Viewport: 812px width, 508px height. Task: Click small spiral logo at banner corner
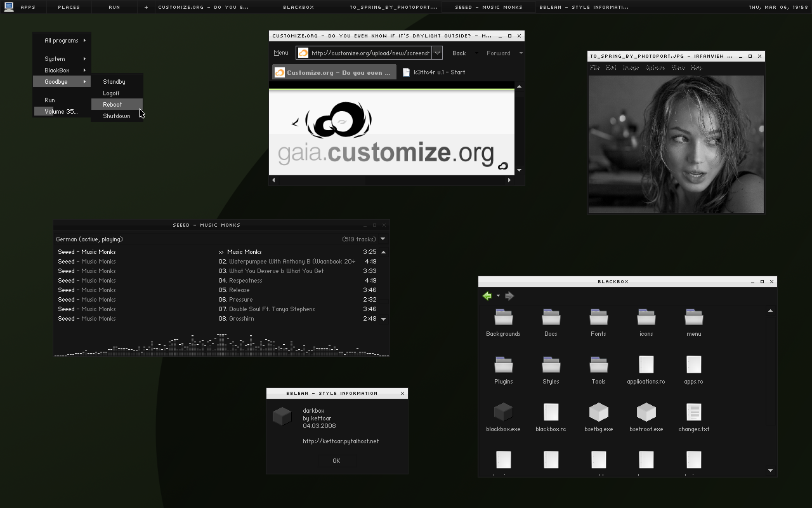pyautogui.click(x=503, y=166)
